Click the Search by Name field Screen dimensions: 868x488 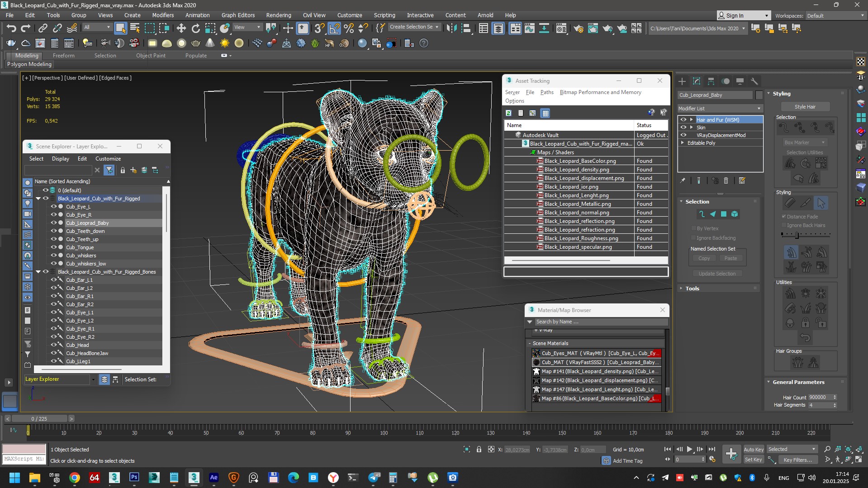pyautogui.click(x=601, y=322)
